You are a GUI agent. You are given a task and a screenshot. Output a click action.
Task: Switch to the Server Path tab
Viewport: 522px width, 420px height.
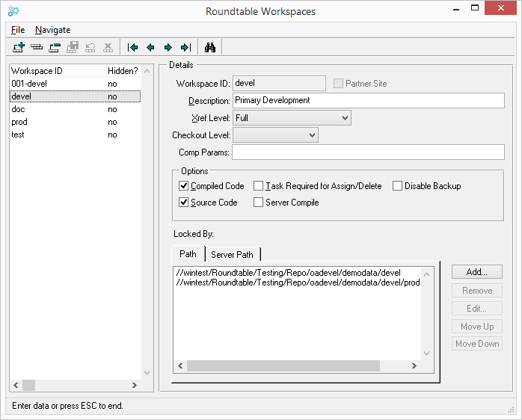point(232,255)
